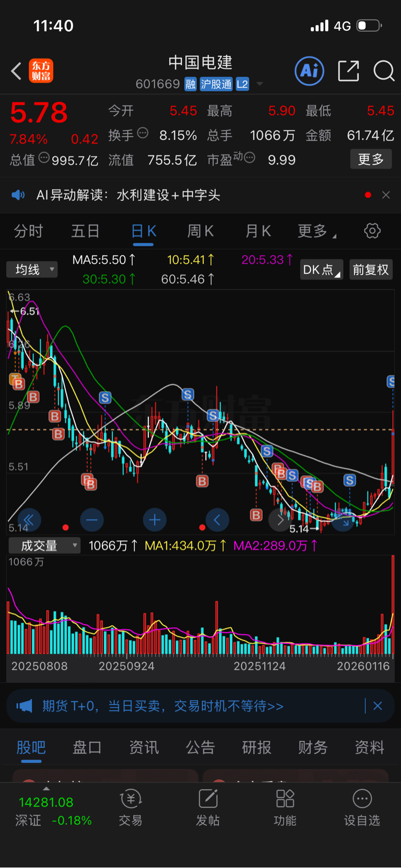The width and height of the screenshot is (401, 868).
Task: Dismiss the AI异动解读 banner
Action: 386,195
